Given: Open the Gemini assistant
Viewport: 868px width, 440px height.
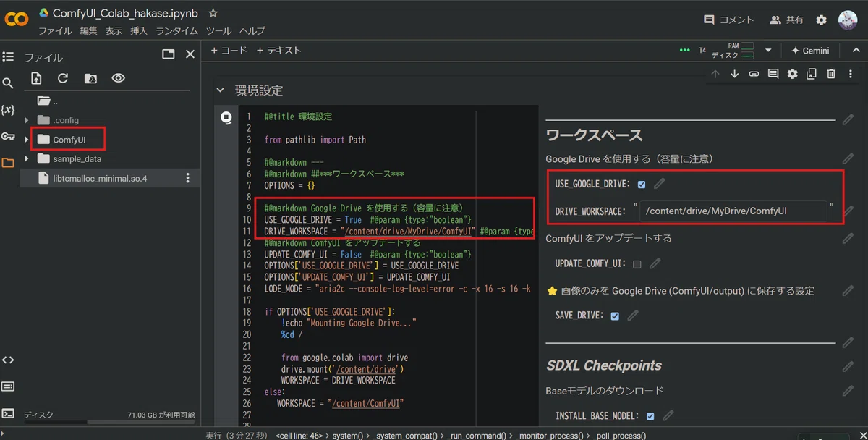Looking at the screenshot, I should 810,51.
